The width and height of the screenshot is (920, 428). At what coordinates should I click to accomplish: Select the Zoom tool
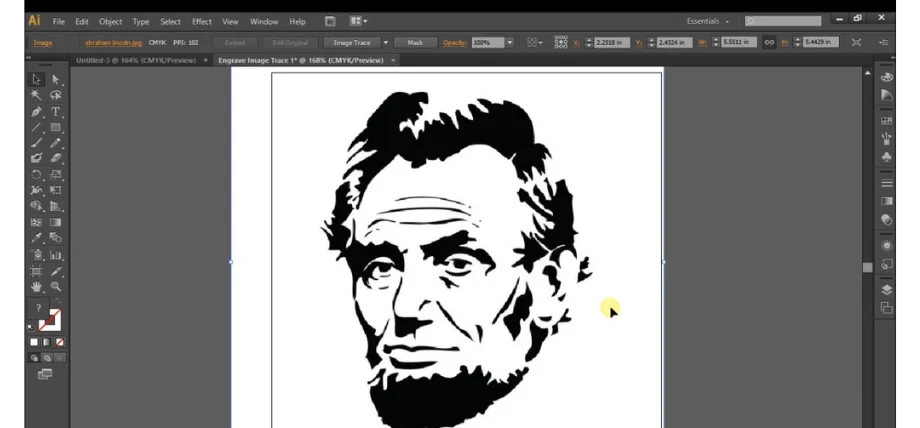pyautogui.click(x=56, y=287)
